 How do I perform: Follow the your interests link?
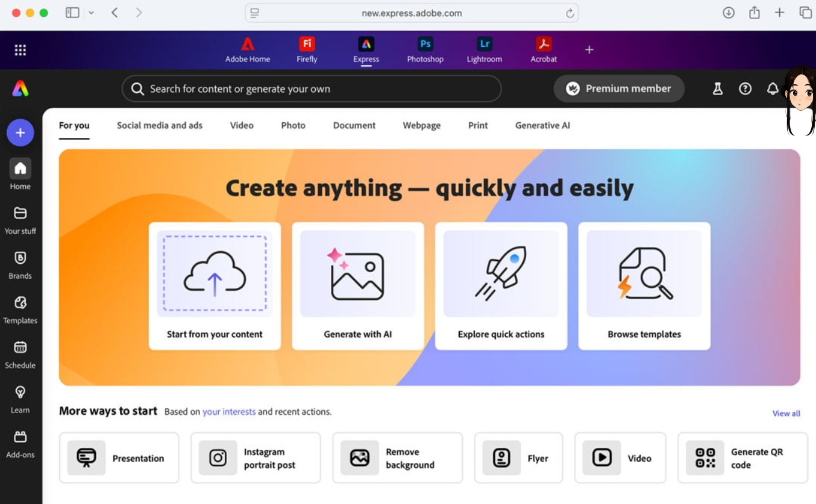229,412
